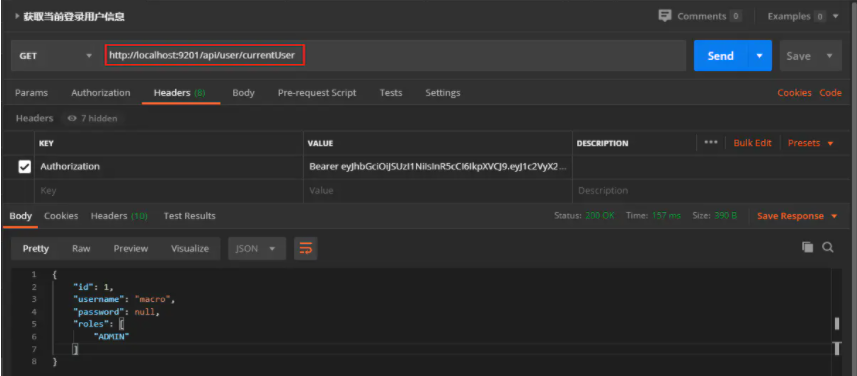Select the Pretty view
The height and width of the screenshot is (376, 857).
(36, 249)
